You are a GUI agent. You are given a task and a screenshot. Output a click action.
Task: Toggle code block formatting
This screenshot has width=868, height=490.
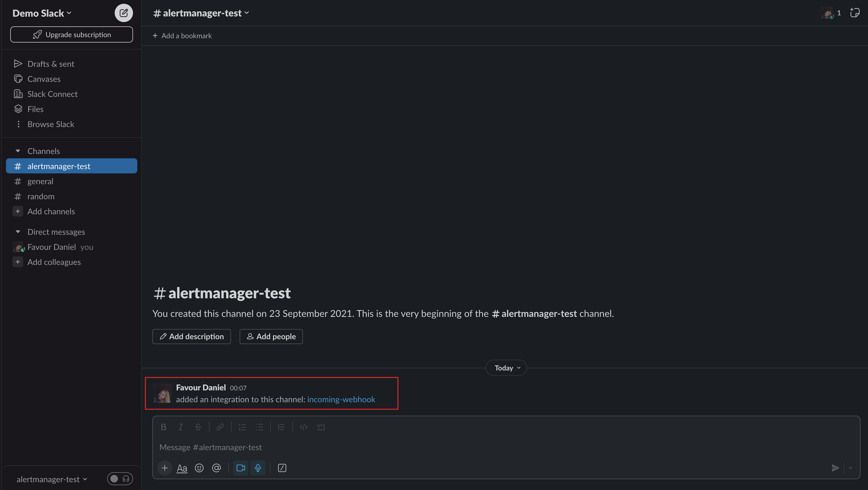coord(321,427)
